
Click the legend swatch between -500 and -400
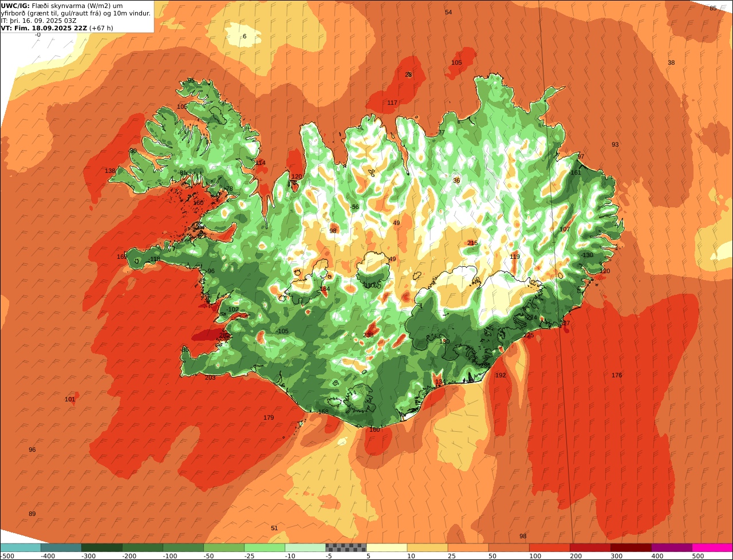pos(20,547)
